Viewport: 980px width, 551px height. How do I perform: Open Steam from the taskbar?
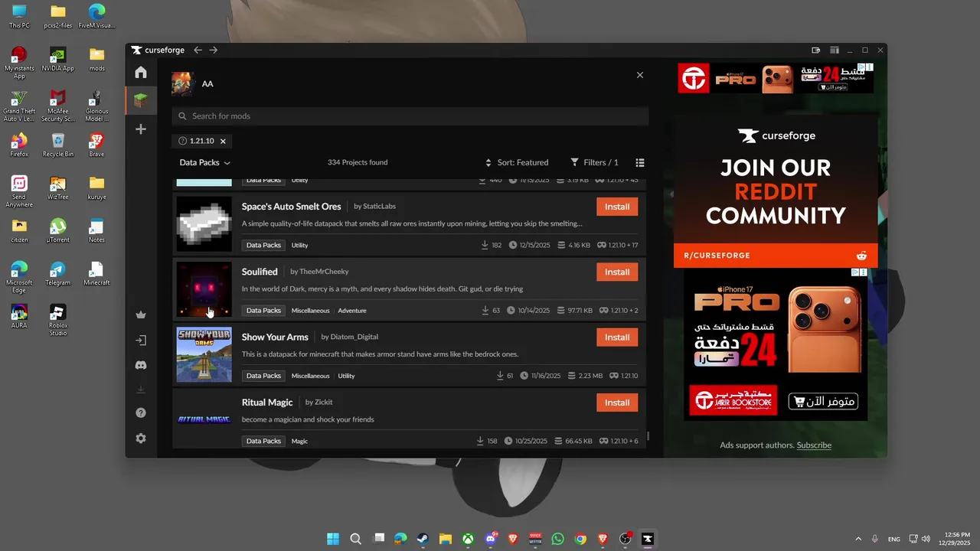423,539
